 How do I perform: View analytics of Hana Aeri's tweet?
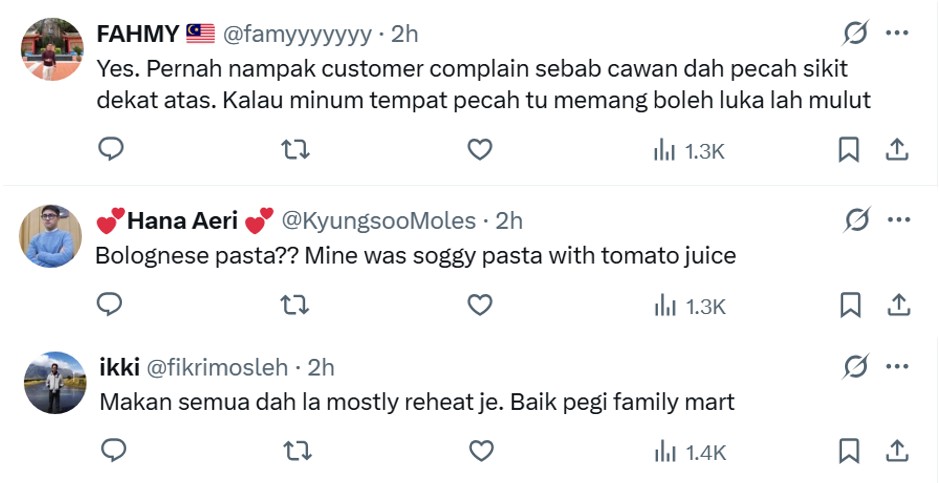coord(689,305)
